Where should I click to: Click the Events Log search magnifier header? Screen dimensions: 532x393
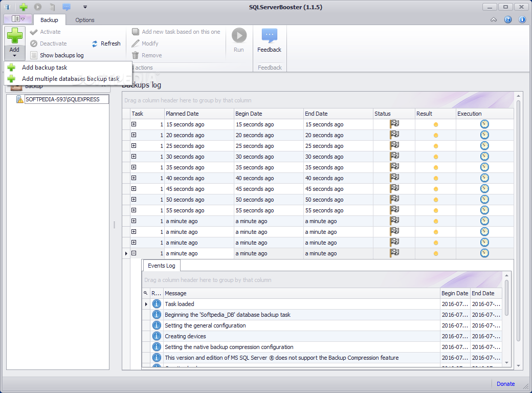(x=146, y=293)
